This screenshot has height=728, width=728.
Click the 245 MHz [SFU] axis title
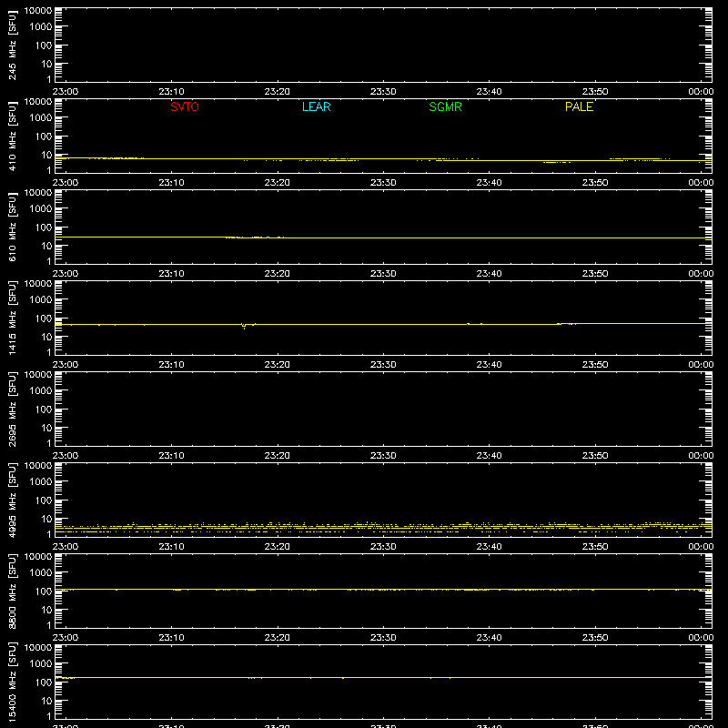(x=12, y=45)
